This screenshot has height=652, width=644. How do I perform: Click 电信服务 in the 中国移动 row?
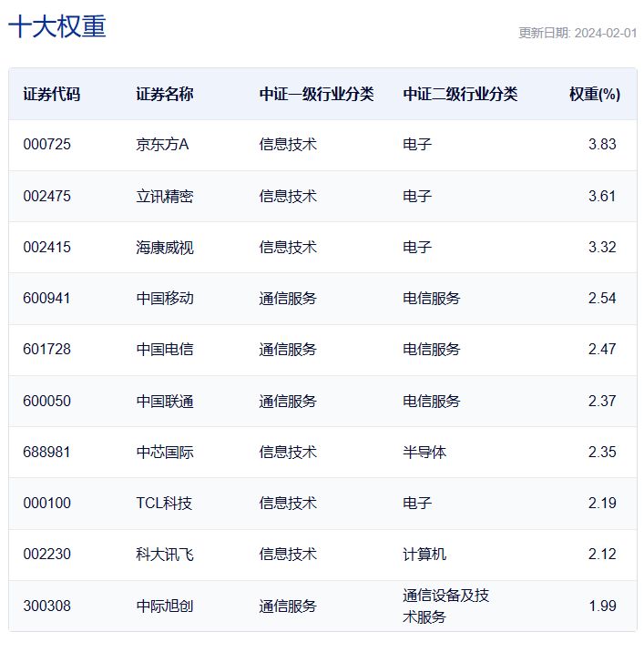click(x=432, y=298)
